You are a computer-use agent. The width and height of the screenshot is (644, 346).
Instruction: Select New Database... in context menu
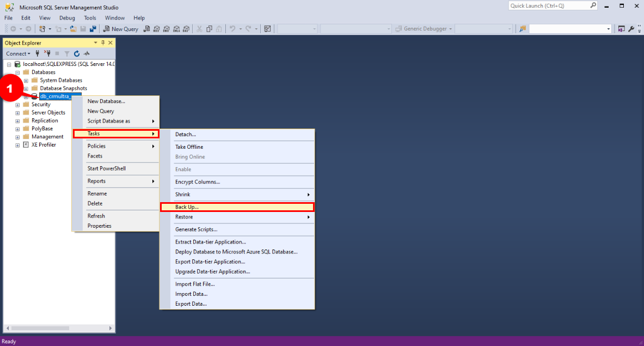pos(116,101)
